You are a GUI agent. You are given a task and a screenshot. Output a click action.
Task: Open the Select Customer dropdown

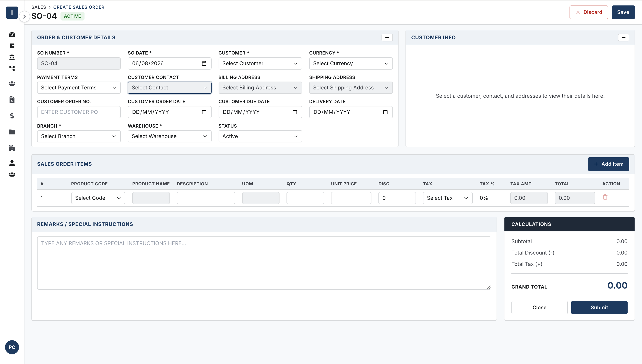tap(260, 63)
